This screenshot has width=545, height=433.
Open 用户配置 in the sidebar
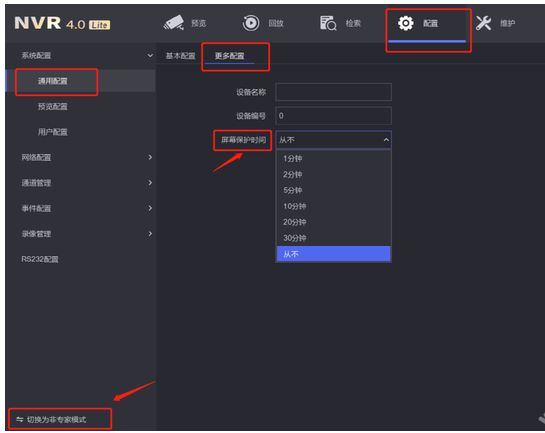click(52, 132)
